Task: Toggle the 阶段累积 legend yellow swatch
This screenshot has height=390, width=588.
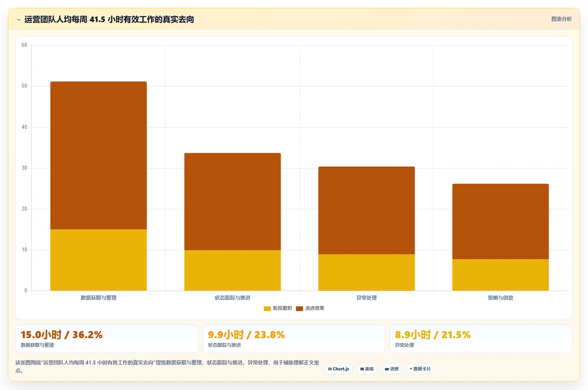Action: point(267,308)
